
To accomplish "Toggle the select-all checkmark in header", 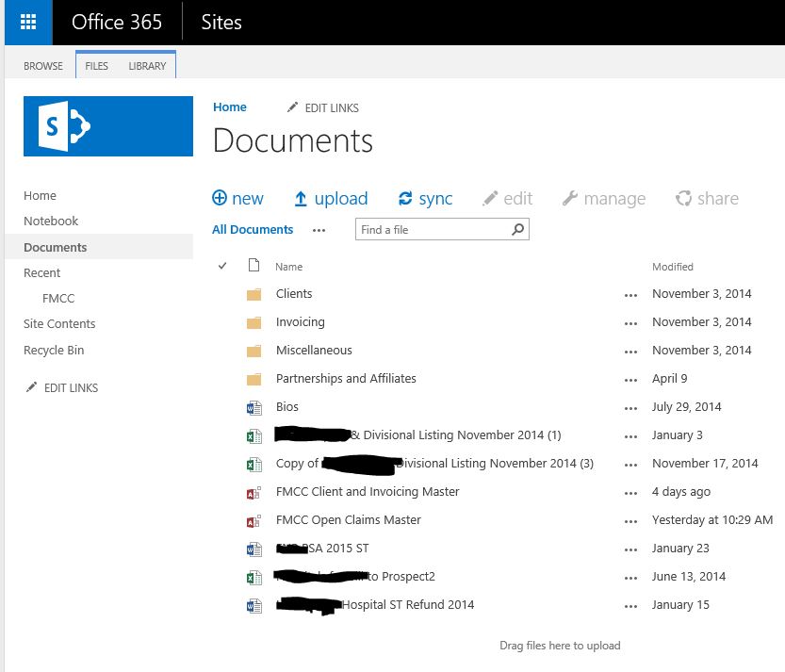I will pyautogui.click(x=222, y=266).
